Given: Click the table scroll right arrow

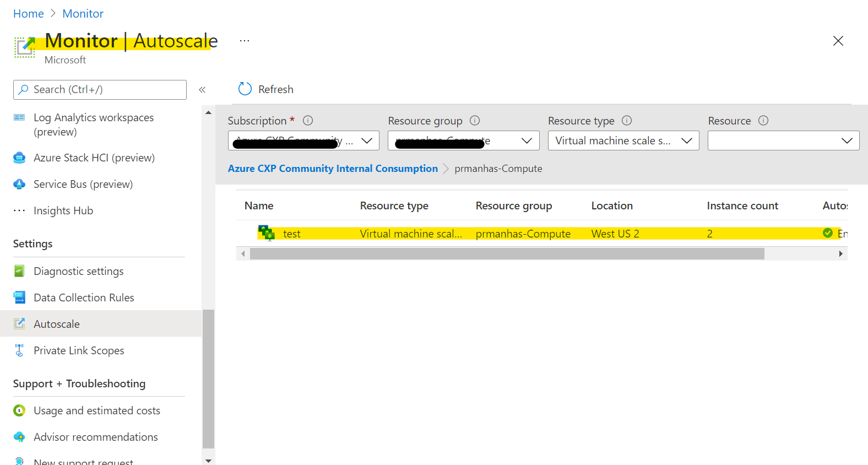Looking at the screenshot, I should point(841,253).
